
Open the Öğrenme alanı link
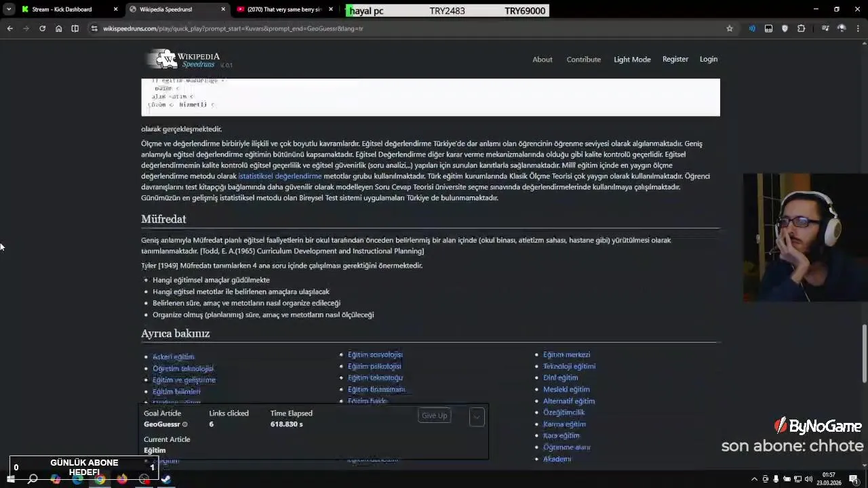coord(567,447)
